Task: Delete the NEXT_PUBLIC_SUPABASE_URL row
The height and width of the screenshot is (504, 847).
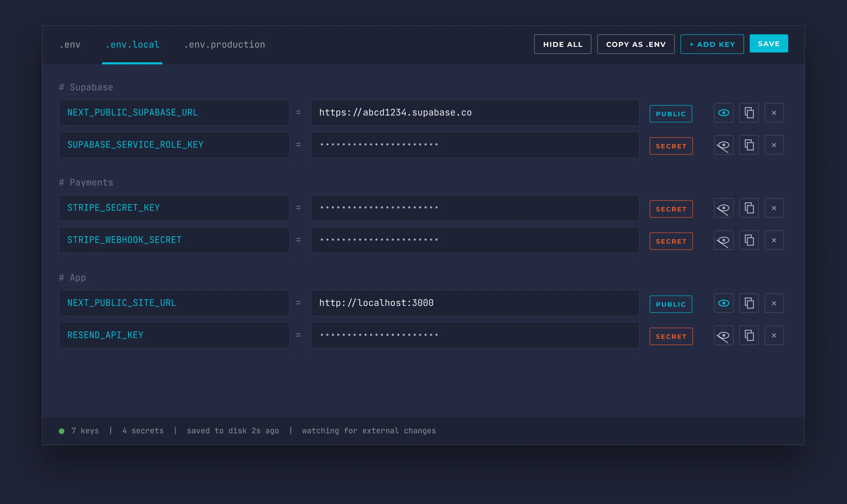Action: click(x=774, y=113)
